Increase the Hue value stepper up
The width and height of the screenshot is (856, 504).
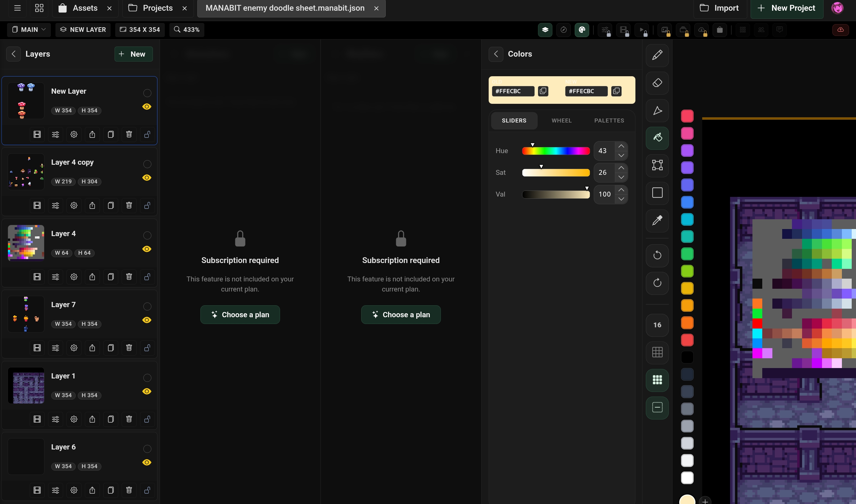pyautogui.click(x=621, y=146)
